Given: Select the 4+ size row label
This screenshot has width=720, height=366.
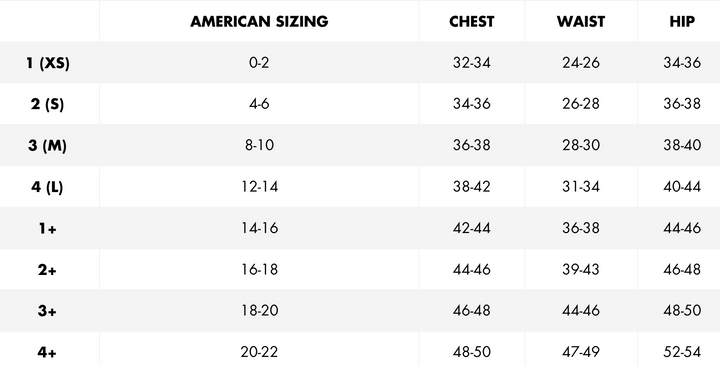Looking at the screenshot, I should pos(47,352).
